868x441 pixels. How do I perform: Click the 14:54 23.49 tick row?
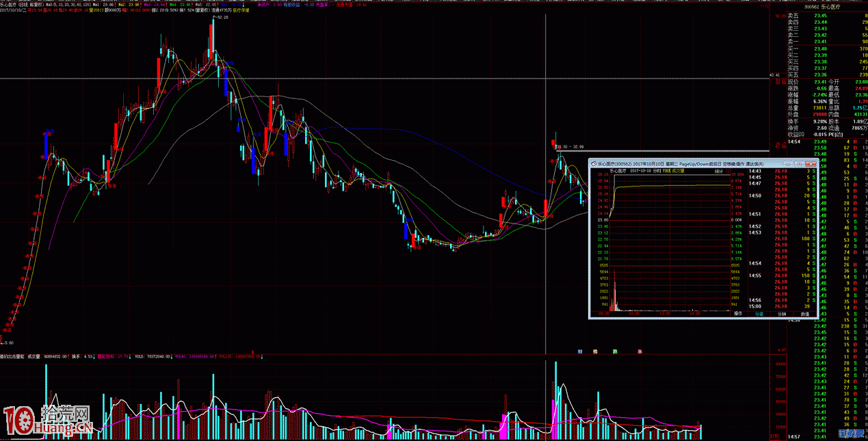point(826,141)
